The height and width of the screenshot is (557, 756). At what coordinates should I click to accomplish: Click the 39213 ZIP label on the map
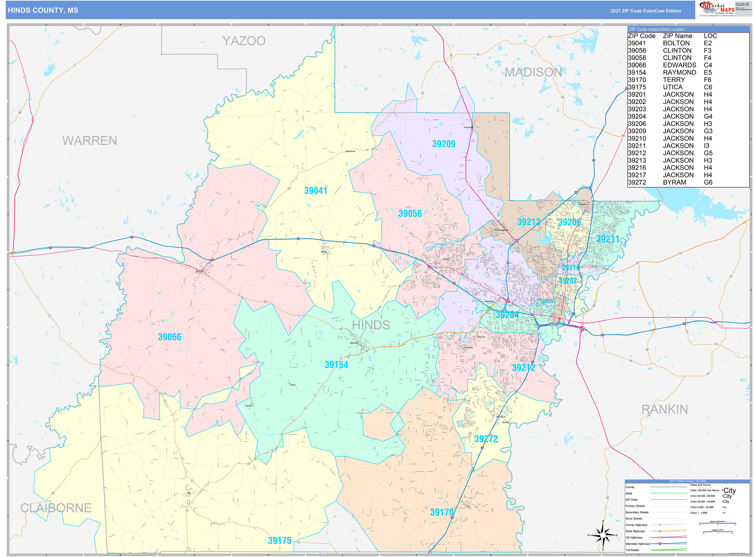click(x=529, y=222)
